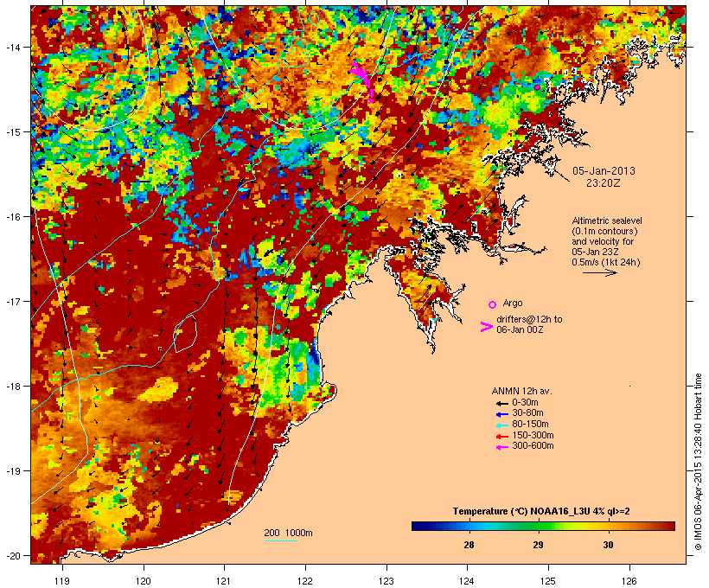Click the '06-Jan 00Z' legend text
The image size is (709, 588).
(520, 329)
